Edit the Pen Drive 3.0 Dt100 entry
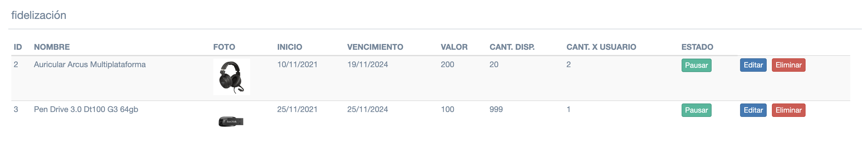The height and width of the screenshot is (163, 868). click(753, 110)
